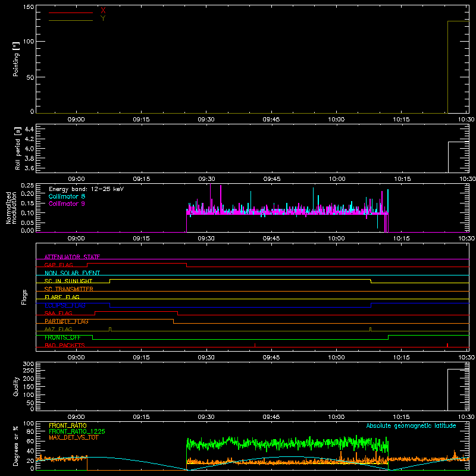
Task: Click the 150 tick label on Pointing axis
Action: click(29, 7)
